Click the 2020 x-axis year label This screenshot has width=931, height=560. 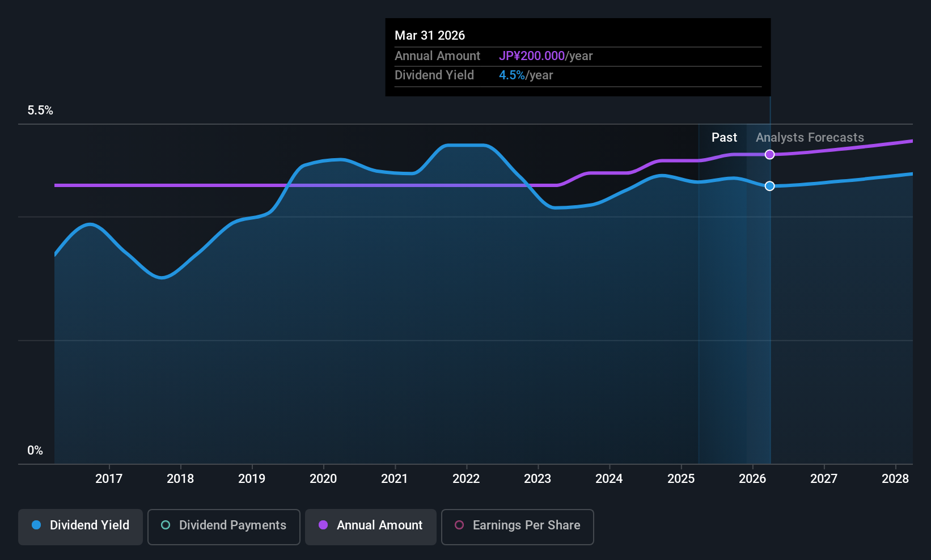(323, 479)
